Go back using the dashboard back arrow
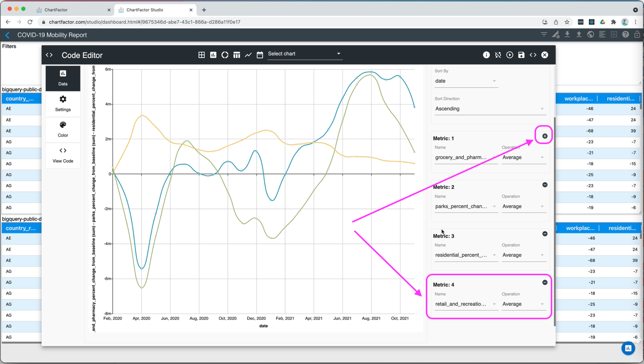This screenshot has width=644, height=364. tap(7, 35)
